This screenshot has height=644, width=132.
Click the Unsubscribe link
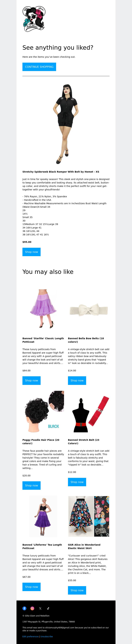[47, 636]
